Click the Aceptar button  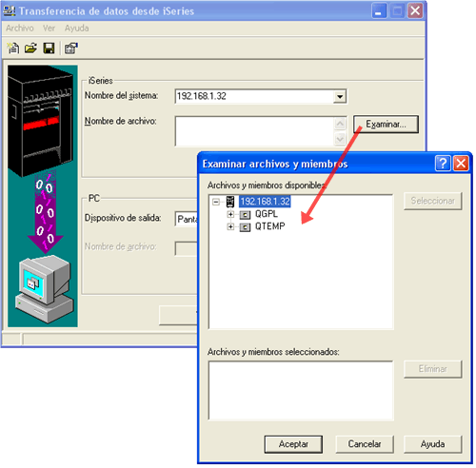293,444
